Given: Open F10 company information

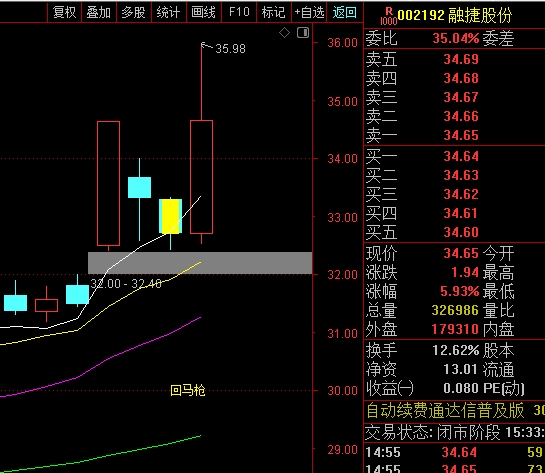Looking at the screenshot, I should (x=239, y=13).
